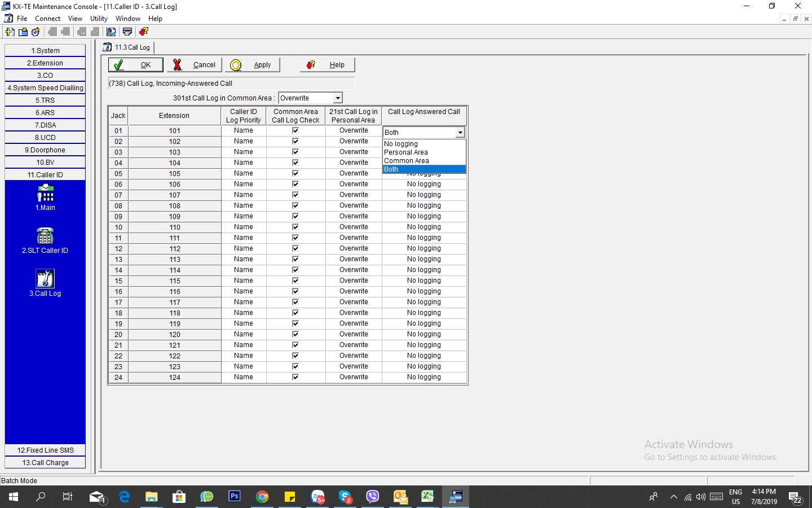Viewport: 812px width, 508px height.
Task: Click No logging cell for extension 110
Action: click(x=424, y=227)
